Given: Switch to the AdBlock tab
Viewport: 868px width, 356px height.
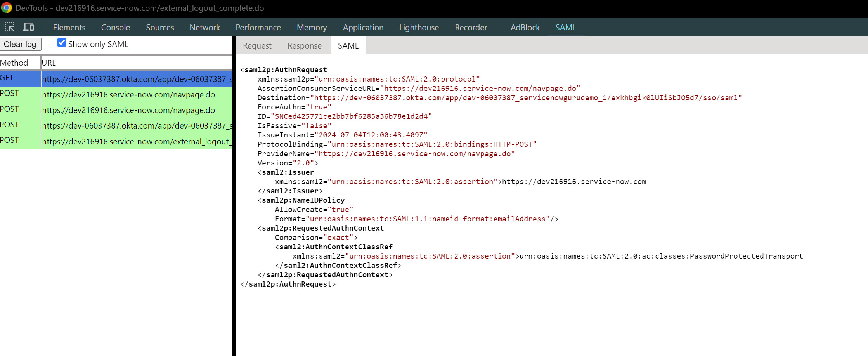Looking at the screenshot, I should click(x=525, y=28).
